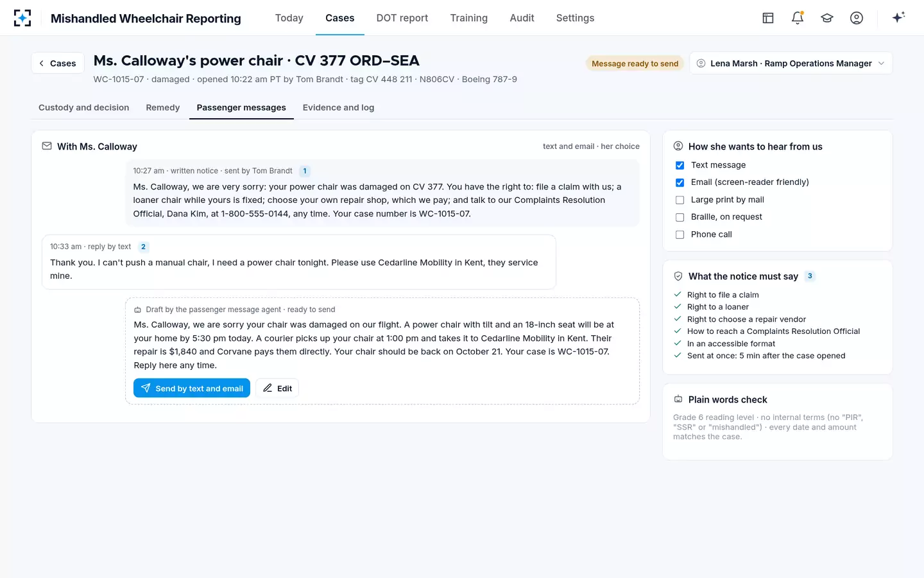
Task: Switch to the Remedy tab
Action: coord(163,107)
